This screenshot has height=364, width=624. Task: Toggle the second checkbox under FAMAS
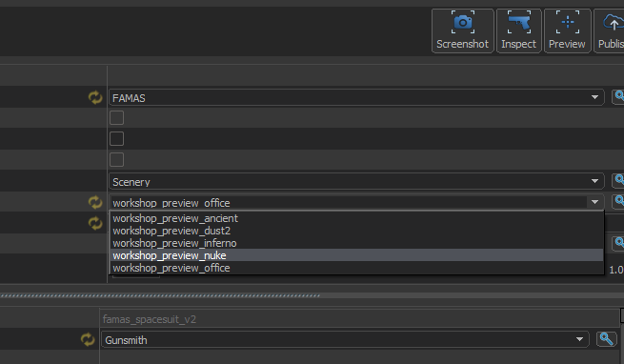coord(116,138)
